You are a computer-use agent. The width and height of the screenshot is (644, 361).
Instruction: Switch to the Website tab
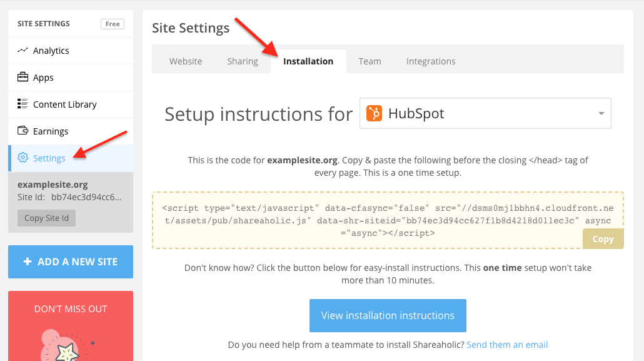click(x=186, y=61)
